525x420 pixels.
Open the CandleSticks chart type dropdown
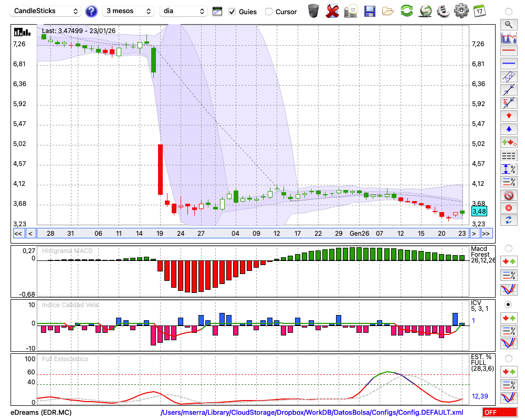46,11
